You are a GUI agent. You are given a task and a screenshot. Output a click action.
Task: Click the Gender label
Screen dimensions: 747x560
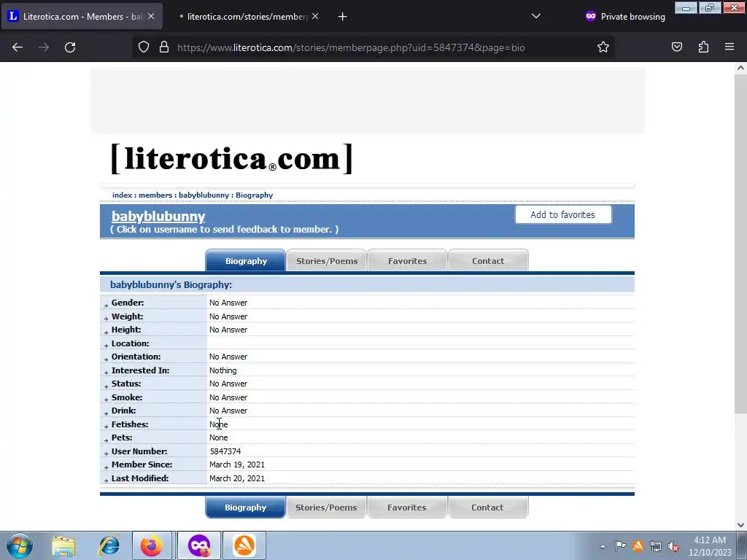pyautogui.click(x=128, y=303)
